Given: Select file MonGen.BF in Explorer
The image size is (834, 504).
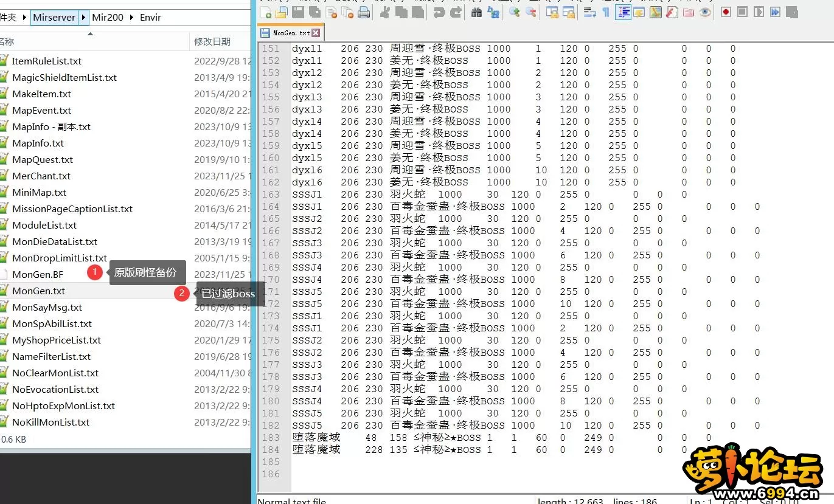Looking at the screenshot, I should pos(38,274).
